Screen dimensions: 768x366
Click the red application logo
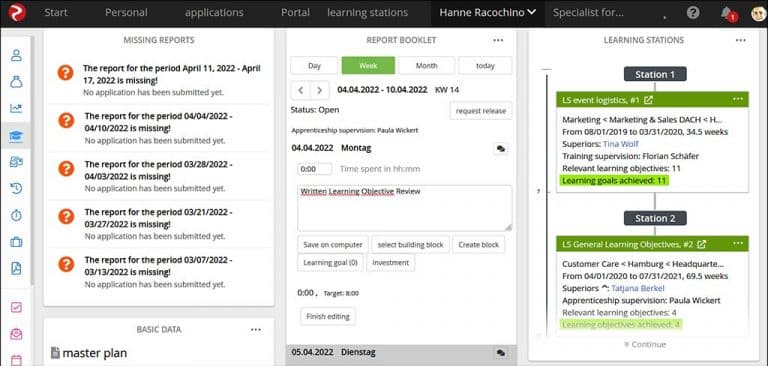(x=17, y=13)
